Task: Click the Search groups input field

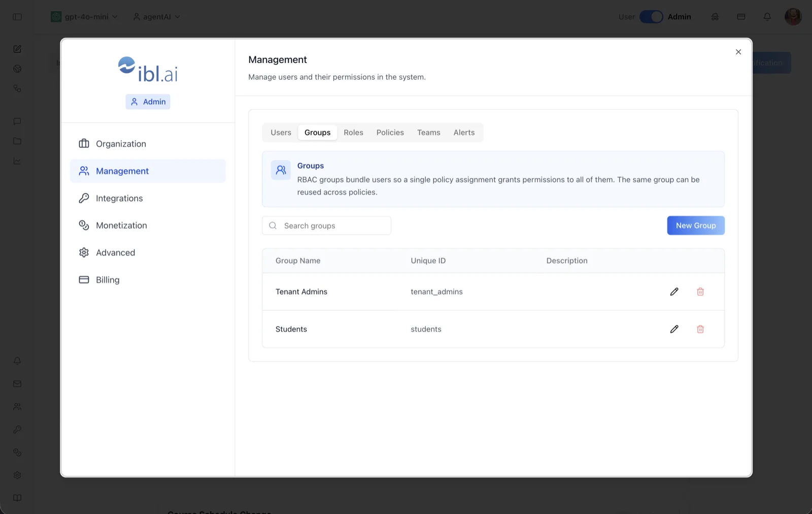Action: click(x=326, y=226)
